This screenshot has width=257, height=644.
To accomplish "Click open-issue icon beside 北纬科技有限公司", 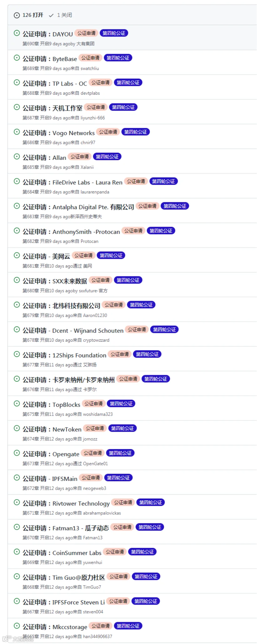I will tap(17, 304).
